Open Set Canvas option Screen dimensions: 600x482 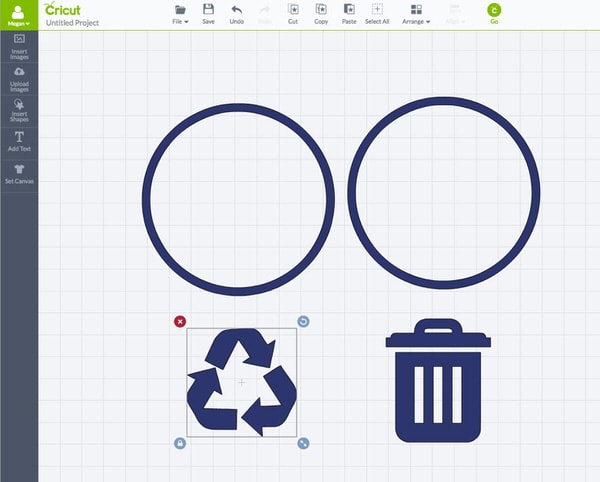[19, 174]
